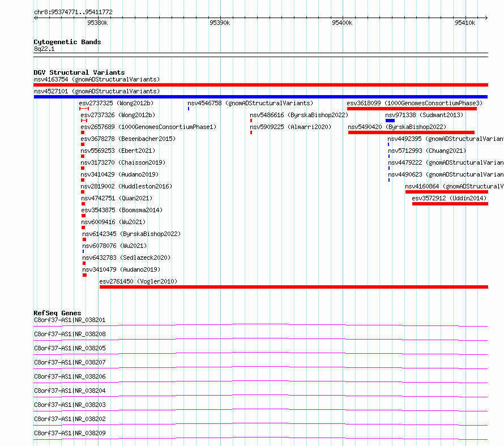Click esv2761450 (Vogler2010) label
The image size is (504, 446).
pos(138,281)
